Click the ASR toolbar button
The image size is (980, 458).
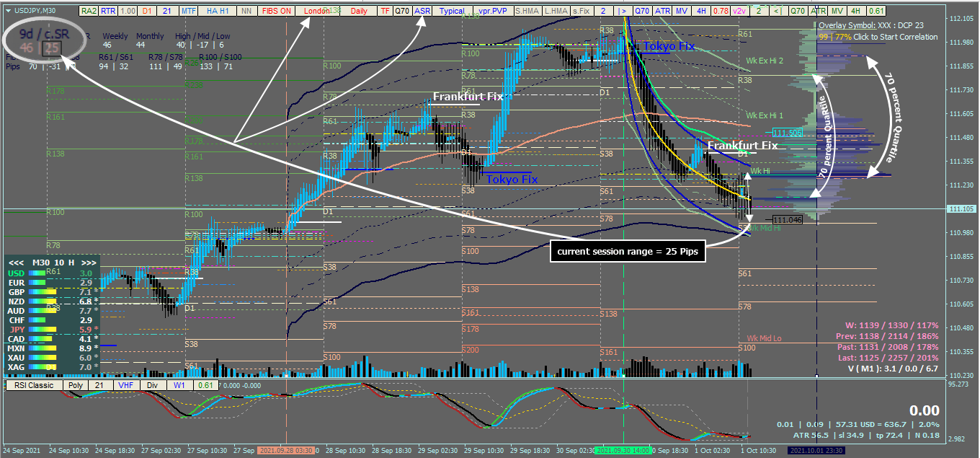click(x=422, y=11)
